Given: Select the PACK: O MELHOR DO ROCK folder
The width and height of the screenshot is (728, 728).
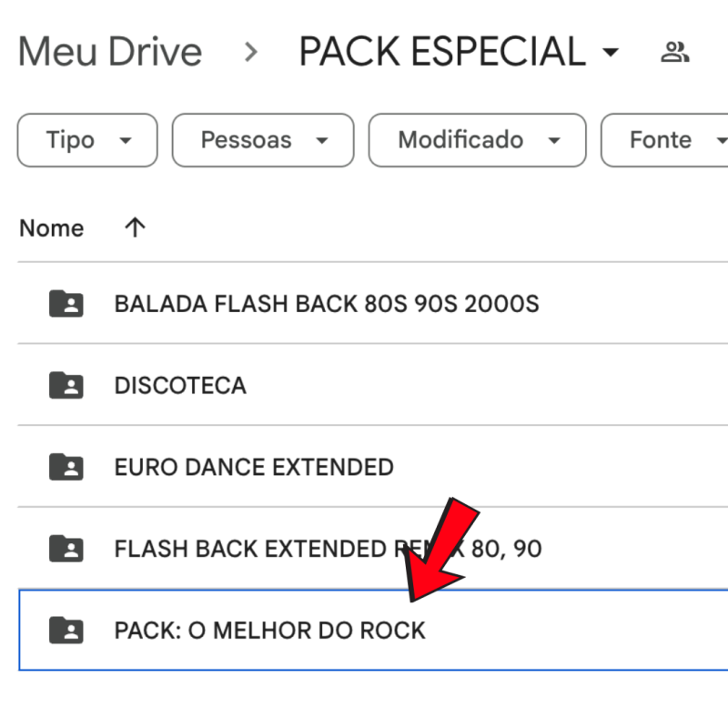Looking at the screenshot, I should coord(269,630).
